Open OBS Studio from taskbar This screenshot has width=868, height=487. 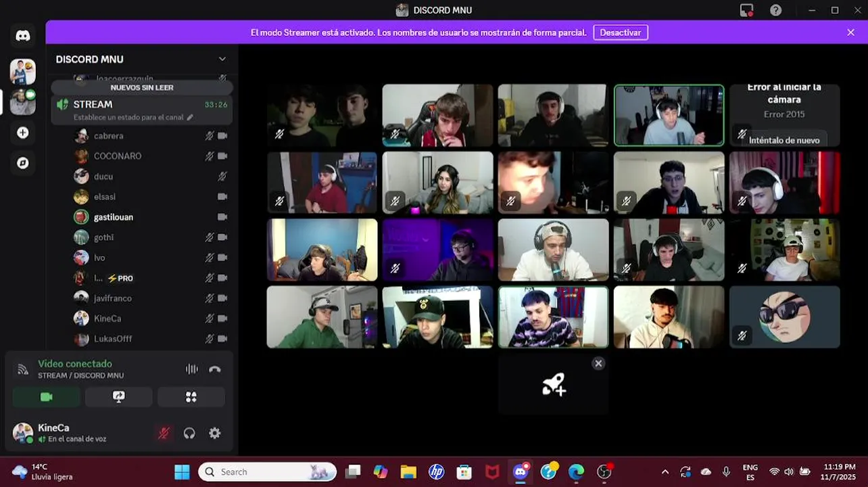click(x=604, y=472)
